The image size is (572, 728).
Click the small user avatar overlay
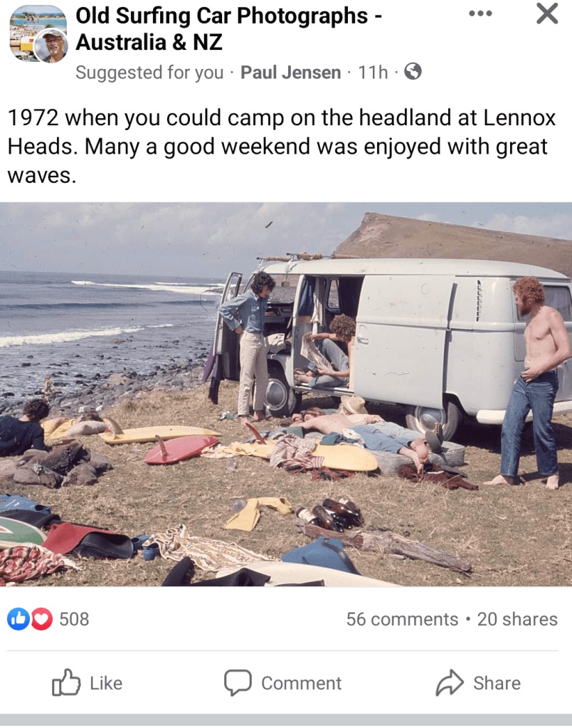pyautogui.click(x=55, y=46)
